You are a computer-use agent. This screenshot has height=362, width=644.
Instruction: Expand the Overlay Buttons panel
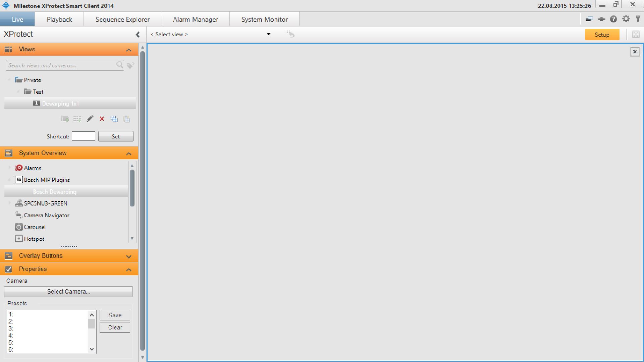point(129,257)
